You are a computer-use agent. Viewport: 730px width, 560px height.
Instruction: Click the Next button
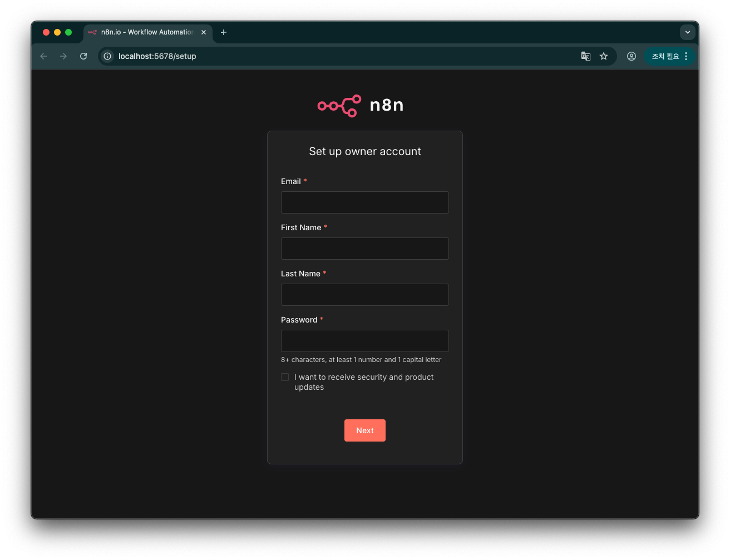365,430
